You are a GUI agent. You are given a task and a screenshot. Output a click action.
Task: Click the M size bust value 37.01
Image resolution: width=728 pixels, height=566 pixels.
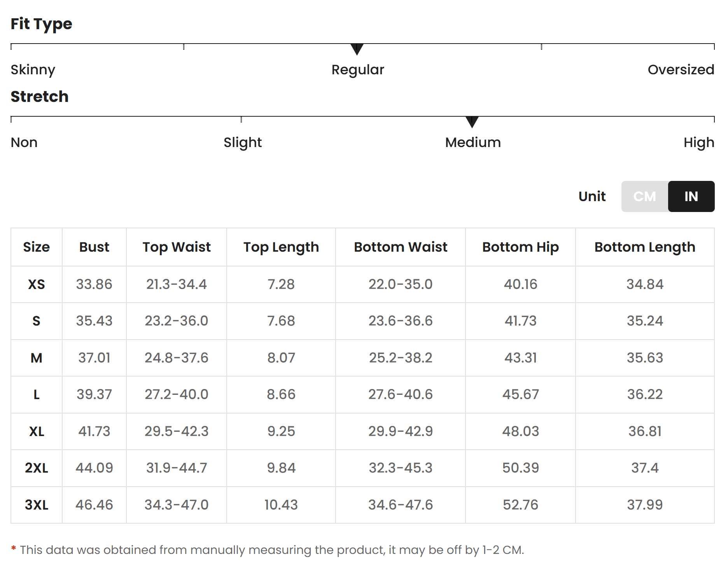(x=94, y=358)
